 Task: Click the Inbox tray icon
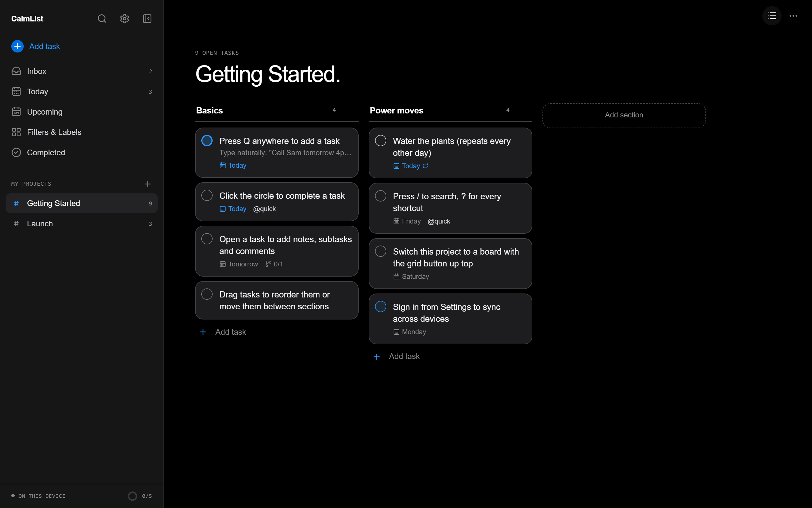pyautogui.click(x=16, y=71)
